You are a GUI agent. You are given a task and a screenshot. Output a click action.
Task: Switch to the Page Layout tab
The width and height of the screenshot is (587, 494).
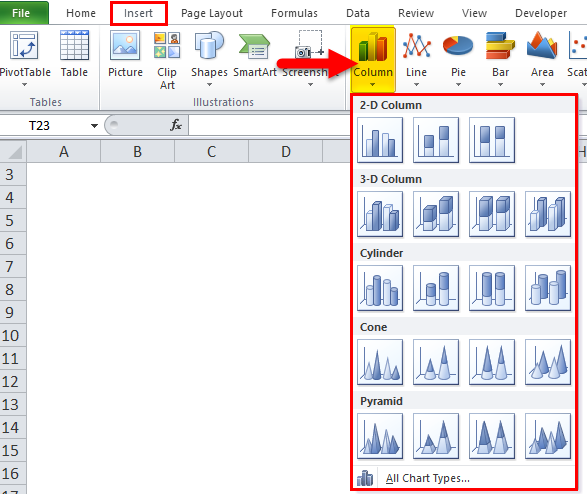coord(212,13)
